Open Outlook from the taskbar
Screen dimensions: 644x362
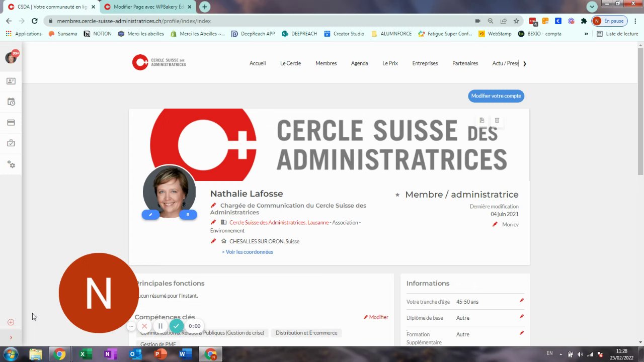(x=135, y=354)
